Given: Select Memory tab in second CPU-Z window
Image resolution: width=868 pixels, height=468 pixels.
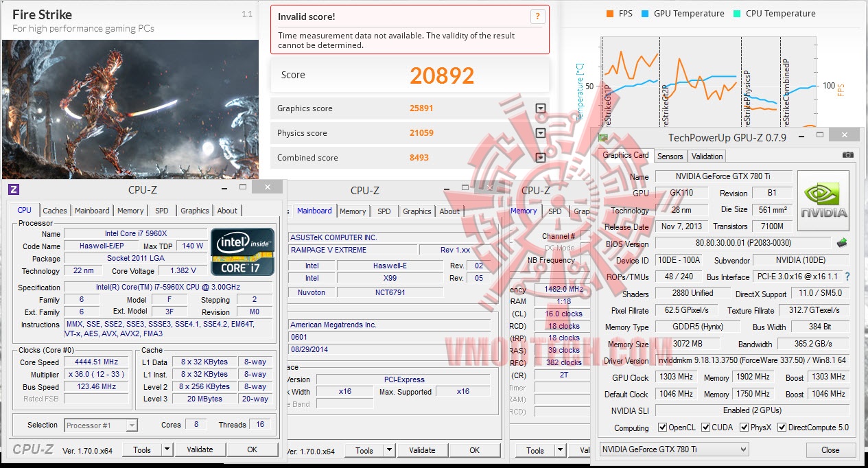Looking at the screenshot, I should point(353,211).
